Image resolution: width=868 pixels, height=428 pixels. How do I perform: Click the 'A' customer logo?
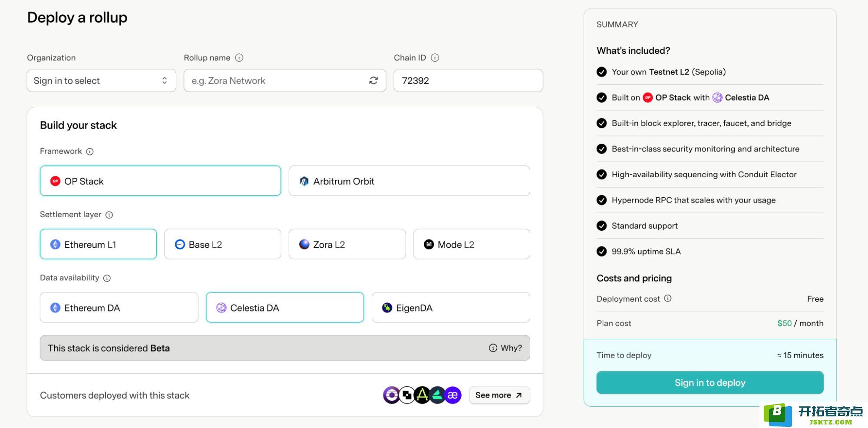point(422,395)
